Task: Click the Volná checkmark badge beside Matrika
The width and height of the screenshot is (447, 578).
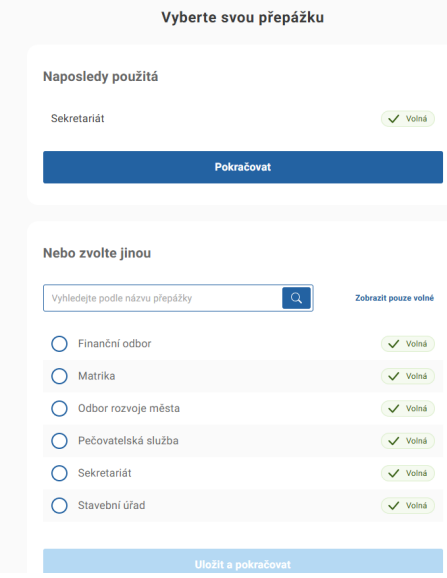Action: [408, 376]
